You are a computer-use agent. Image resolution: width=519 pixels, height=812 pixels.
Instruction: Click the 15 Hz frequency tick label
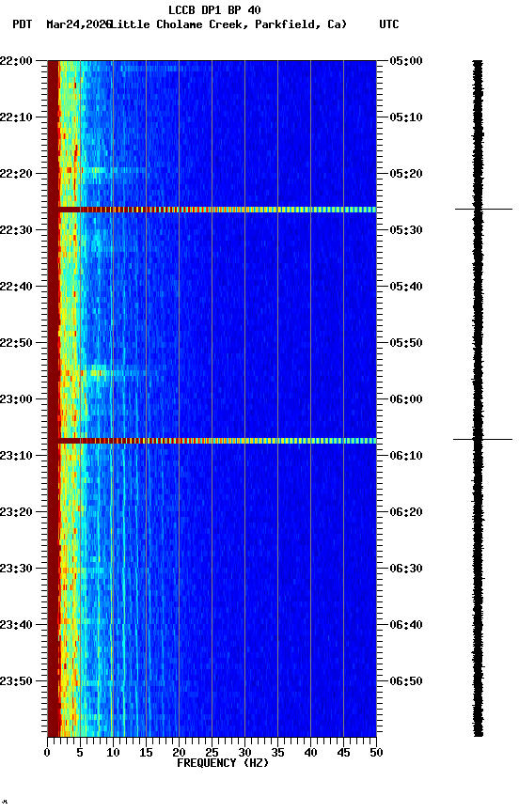coord(146,753)
